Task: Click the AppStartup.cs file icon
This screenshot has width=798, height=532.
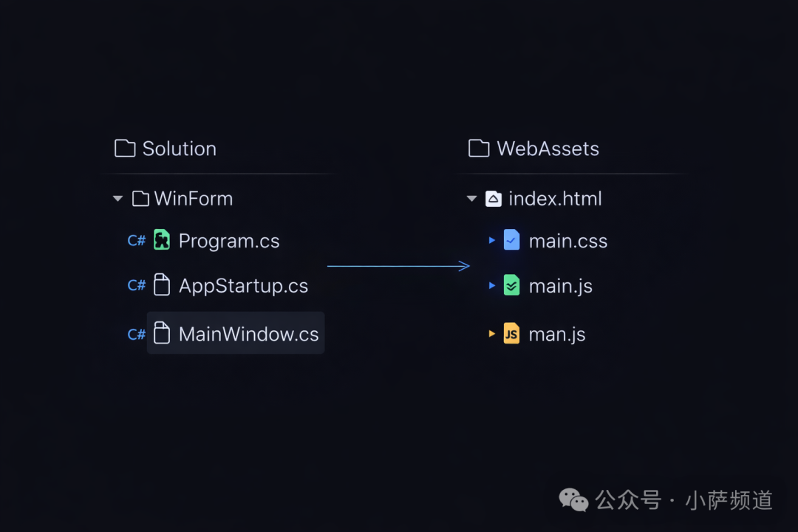Action: click(x=161, y=285)
